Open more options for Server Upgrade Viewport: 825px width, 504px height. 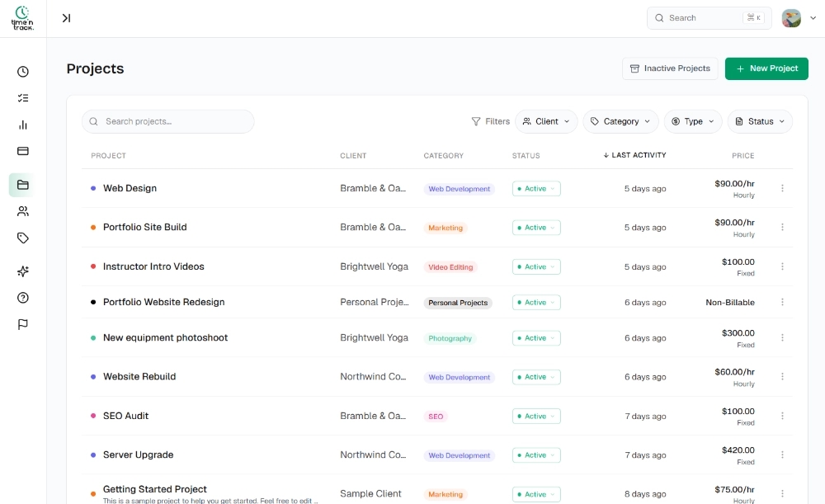782,455
